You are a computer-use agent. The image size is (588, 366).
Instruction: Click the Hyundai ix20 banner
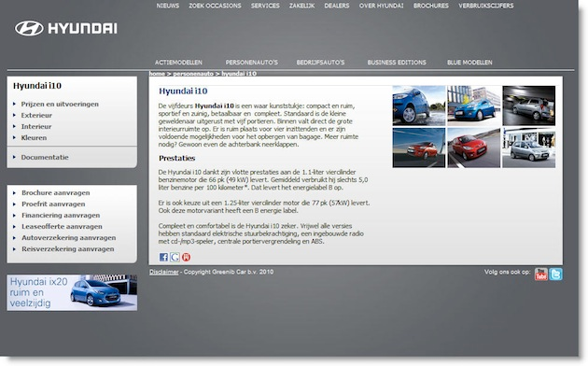click(72, 292)
